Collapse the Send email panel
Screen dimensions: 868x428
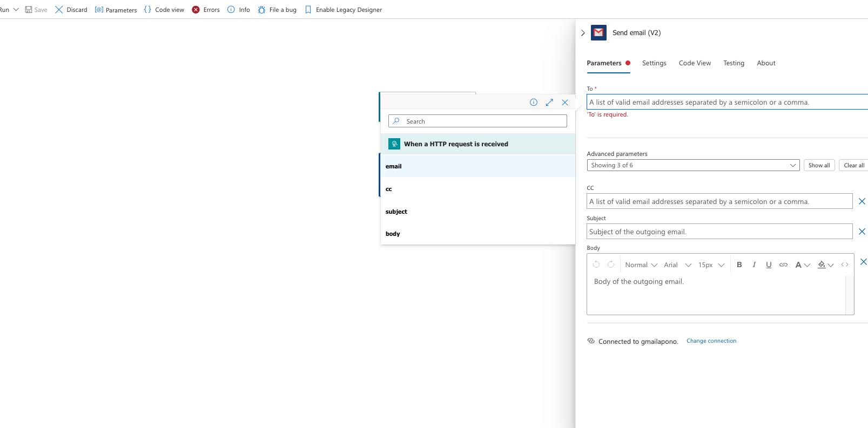coord(583,33)
